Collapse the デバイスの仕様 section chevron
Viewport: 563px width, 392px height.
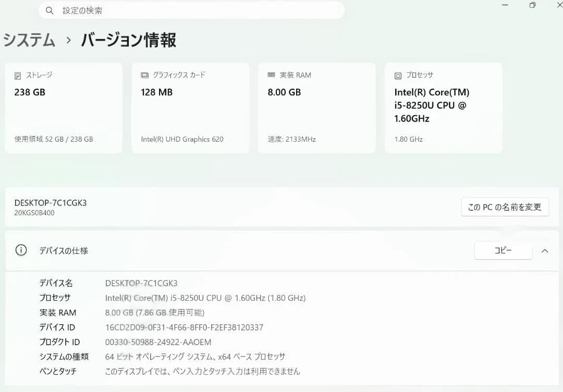tap(546, 250)
